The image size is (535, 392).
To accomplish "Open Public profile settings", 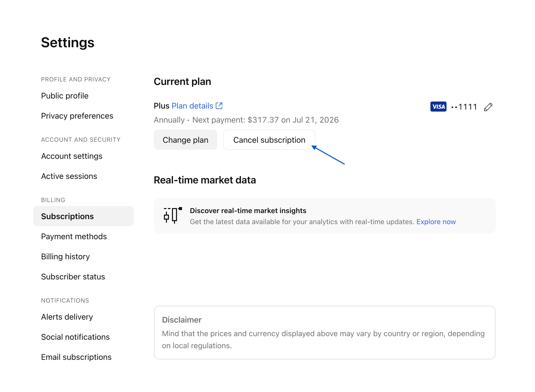I will (x=65, y=96).
